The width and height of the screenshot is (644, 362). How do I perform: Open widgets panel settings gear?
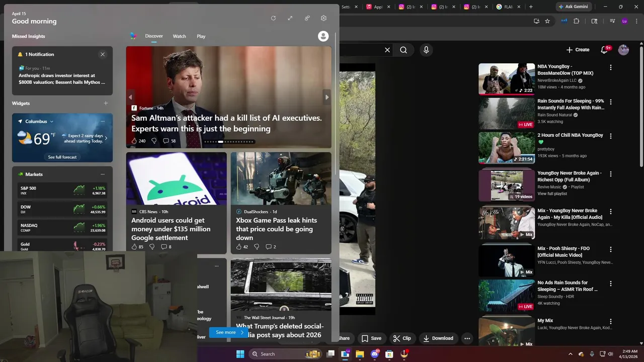tap(324, 18)
